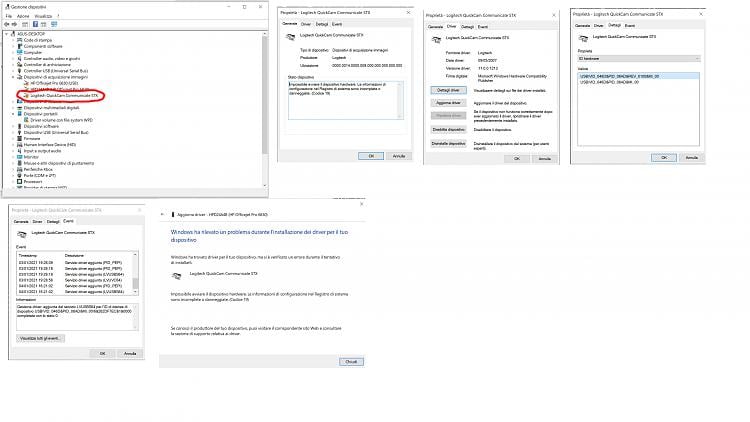Click the Dispositivi portatili icon
Viewport: 750px width, 422px height.
pos(20,114)
